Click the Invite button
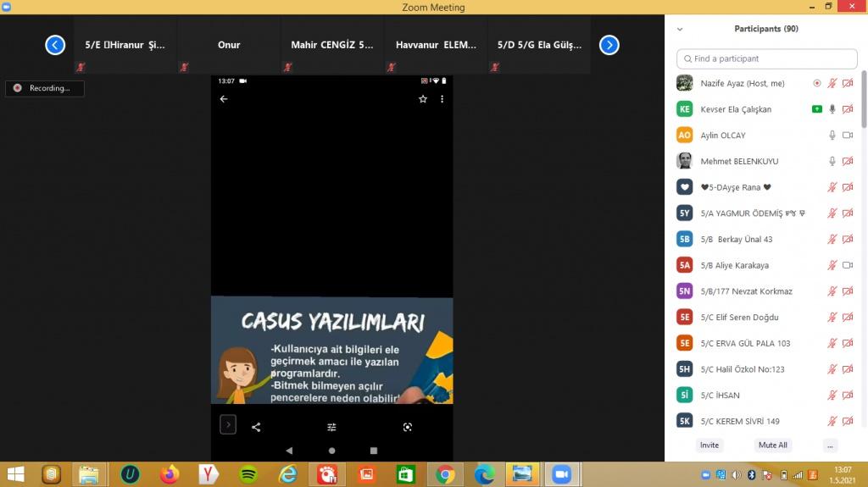Viewport: 868px width, 487px height. (709, 445)
